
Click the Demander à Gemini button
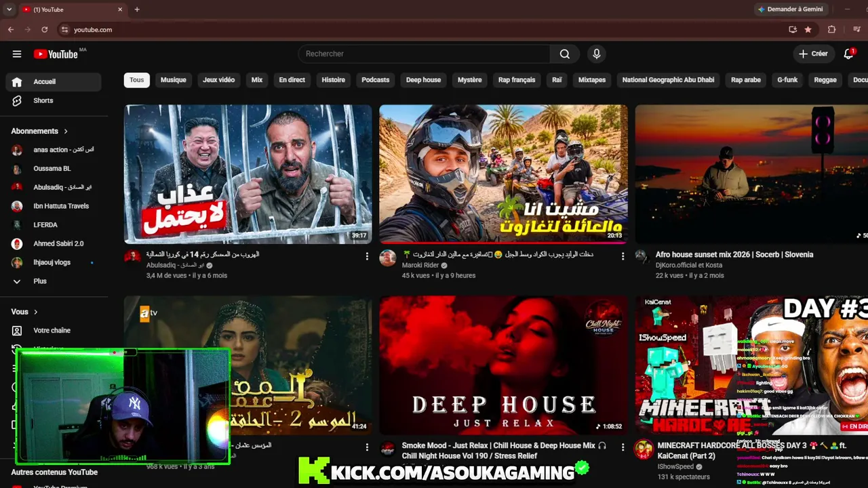point(791,9)
